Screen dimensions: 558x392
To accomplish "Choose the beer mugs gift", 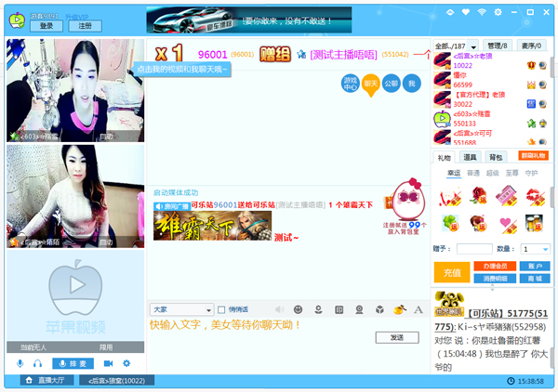I will (x=534, y=223).
